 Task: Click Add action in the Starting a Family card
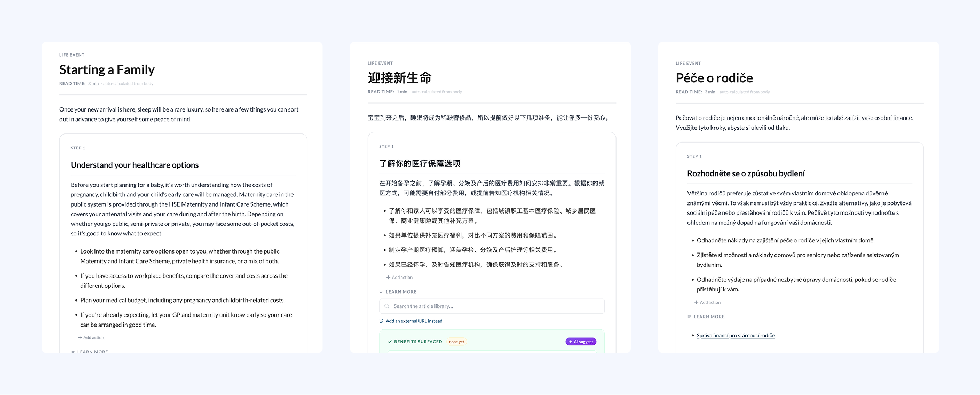[91, 338]
